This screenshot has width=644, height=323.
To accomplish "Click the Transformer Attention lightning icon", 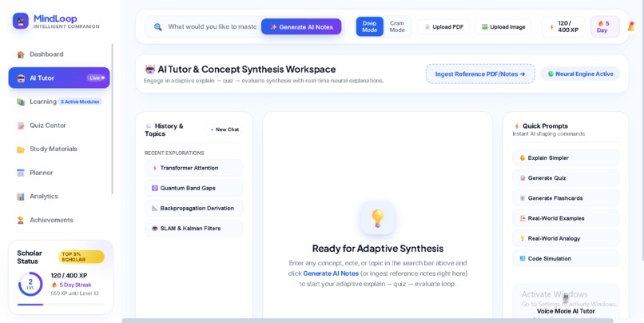I will click(x=155, y=168).
